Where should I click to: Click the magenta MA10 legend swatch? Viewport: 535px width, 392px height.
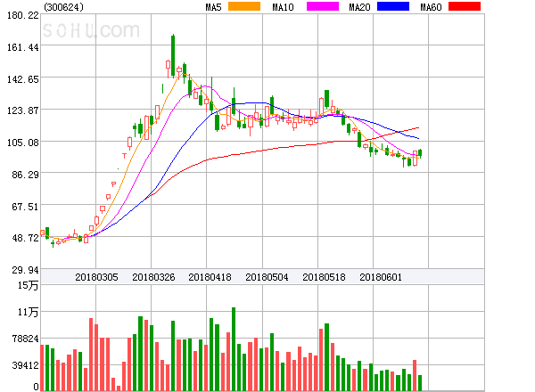click(x=323, y=6)
